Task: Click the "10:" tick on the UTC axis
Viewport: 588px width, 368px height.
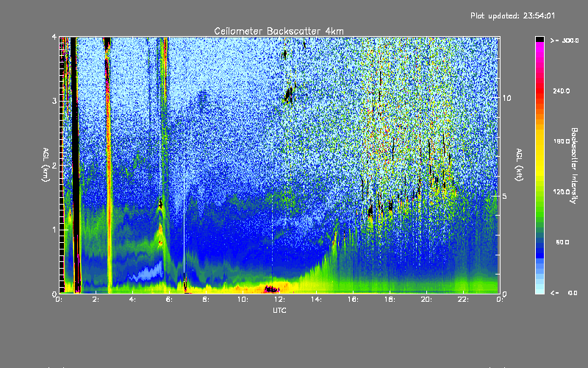Action: (243, 300)
